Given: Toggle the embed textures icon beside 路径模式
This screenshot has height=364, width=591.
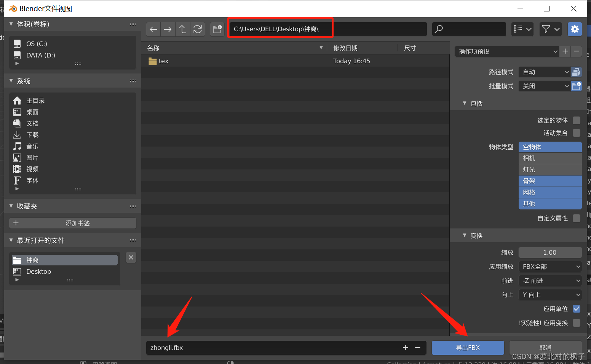Looking at the screenshot, I should (x=577, y=72).
